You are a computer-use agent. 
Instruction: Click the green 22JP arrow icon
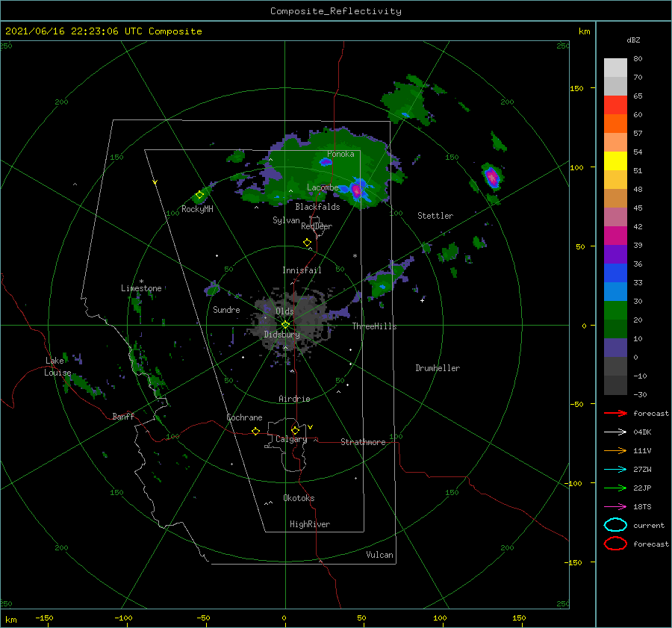point(615,488)
